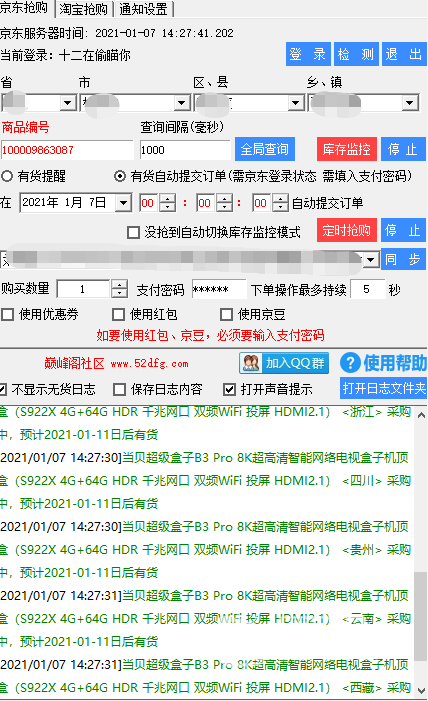Switch to the 淘宝抢购 tab
This screenshot has height=701, width=428.
[84, 9]
